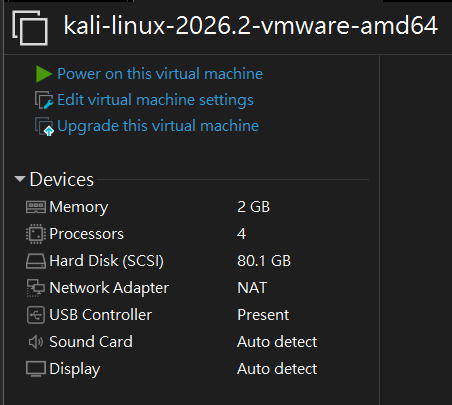Select Upgrade this virtual machine link
The height and width of the screenshot is (405, 452).
pyautogui.click(x=158, y=126)
